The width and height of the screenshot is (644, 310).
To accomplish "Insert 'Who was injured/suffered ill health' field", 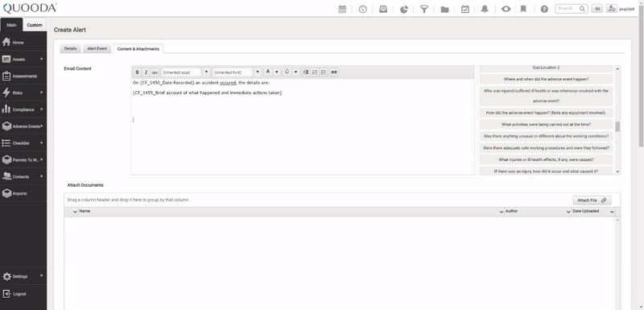I will [547, 96].
